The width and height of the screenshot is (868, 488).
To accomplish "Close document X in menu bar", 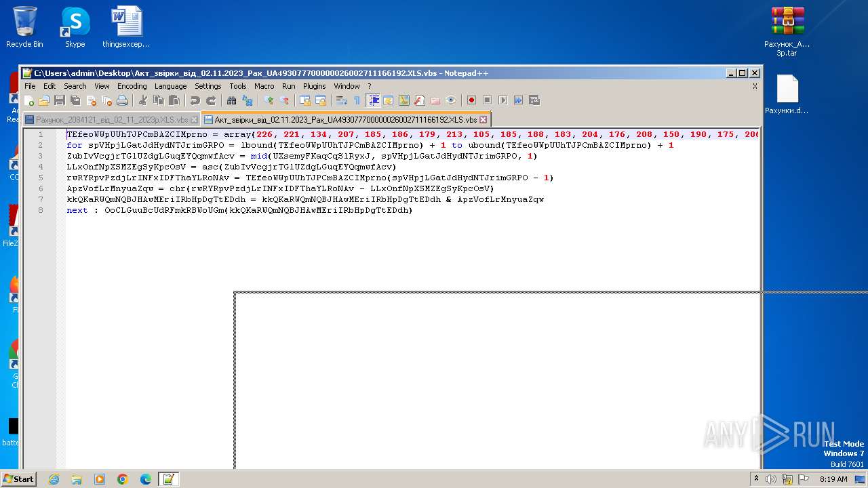I will [x=755, y=86].
